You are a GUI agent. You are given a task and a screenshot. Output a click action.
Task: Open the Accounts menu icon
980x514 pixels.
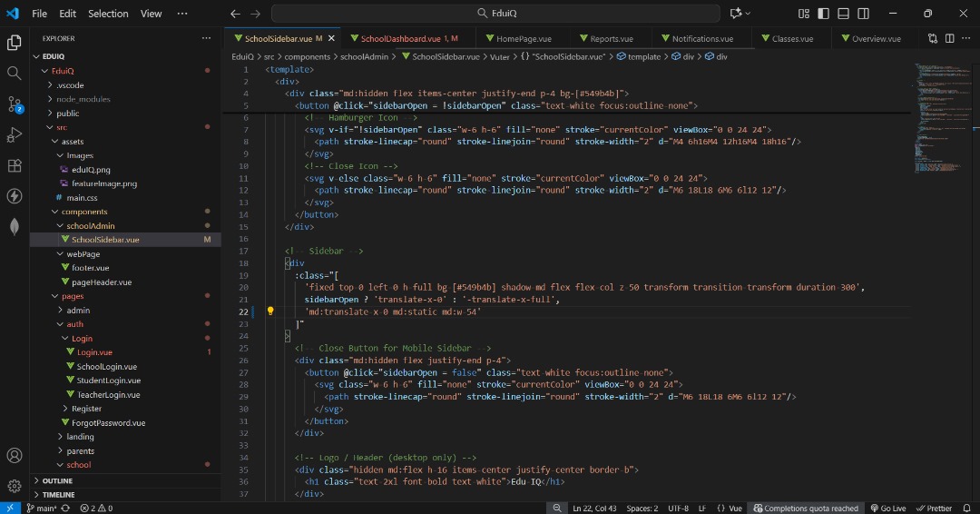coord(14,455)
